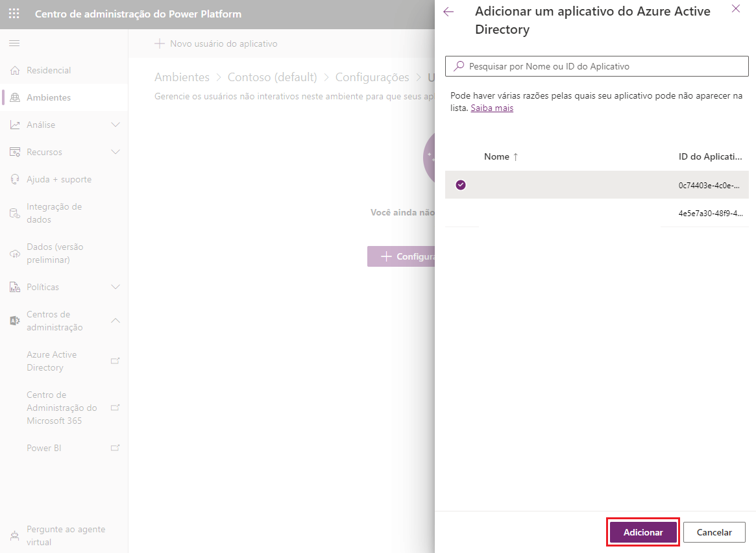Click Novo usuário do aplicativo command
The height and width of the screenshot is (553, 756).
216,43
